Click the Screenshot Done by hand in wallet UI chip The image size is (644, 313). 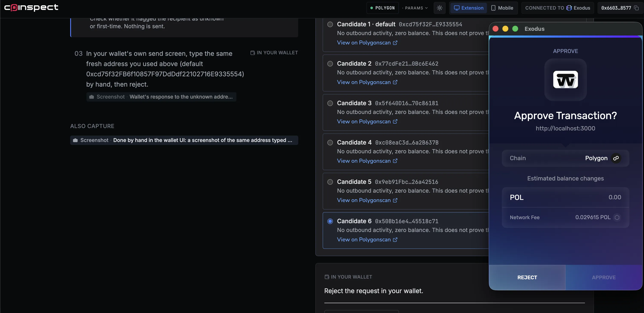click(x=184, y=140)
